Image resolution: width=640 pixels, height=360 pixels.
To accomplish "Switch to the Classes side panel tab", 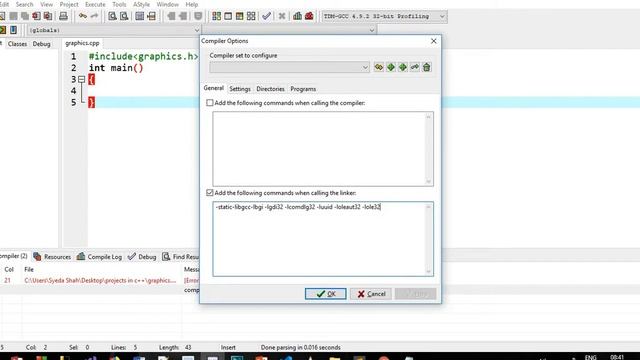I will click(x=17, y=44).
